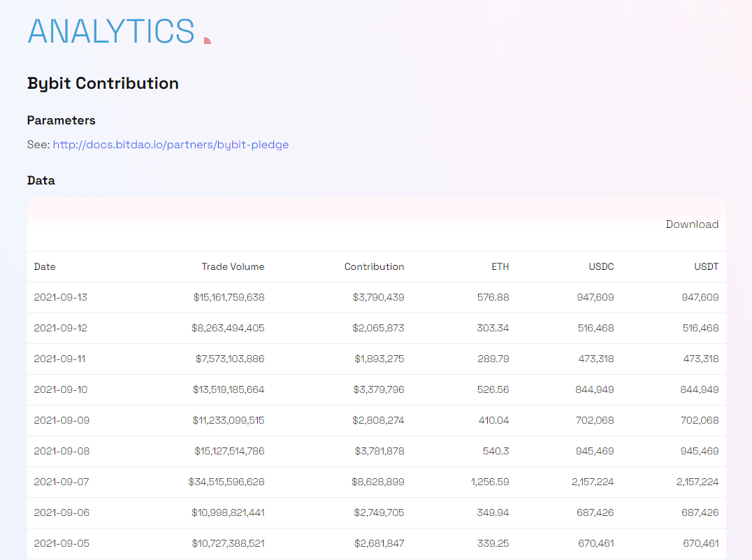Click contribution value $3,781,878
The height and width of the screenshot is (560, 752).
379,451
